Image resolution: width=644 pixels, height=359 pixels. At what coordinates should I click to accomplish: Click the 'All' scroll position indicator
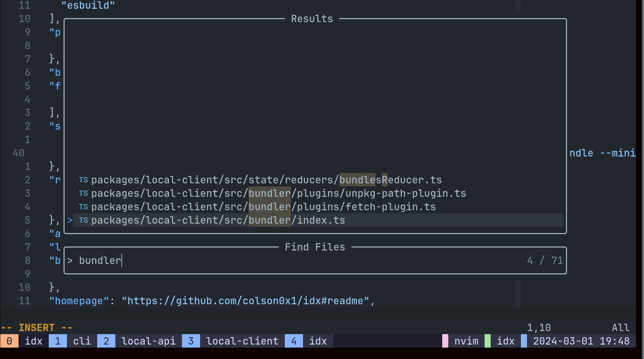(x=620, y=328)
